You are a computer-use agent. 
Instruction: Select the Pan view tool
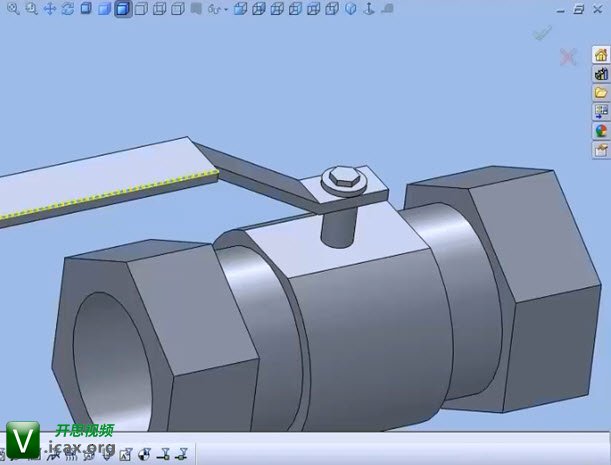point(49,9)
